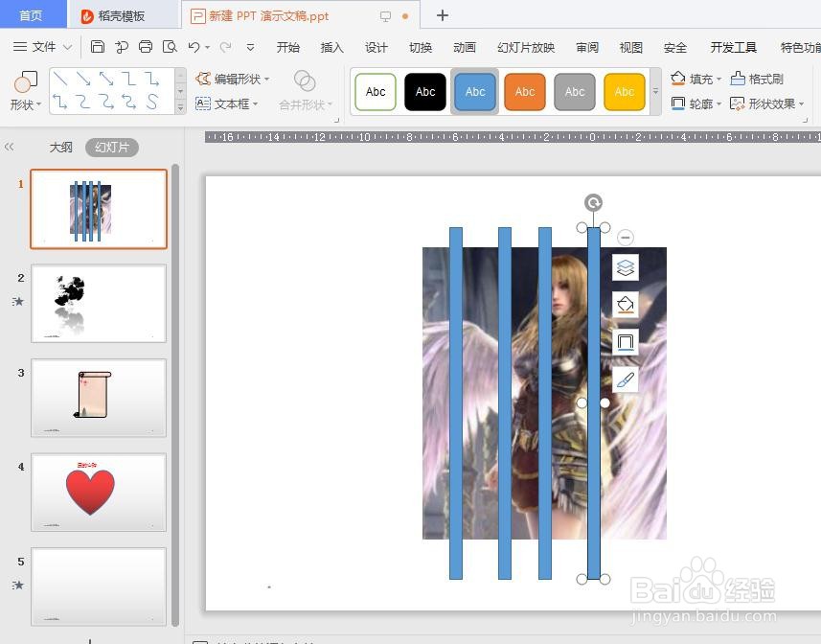This screenshot has height=644, width=821.
Task: Click the Print Preview icon
Action: [x=170, y=47]
